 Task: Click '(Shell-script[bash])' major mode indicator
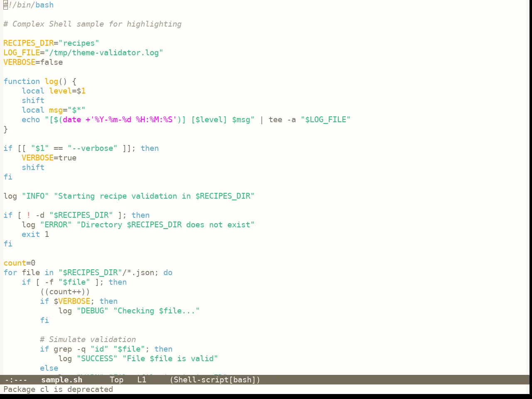click(215, 380)
